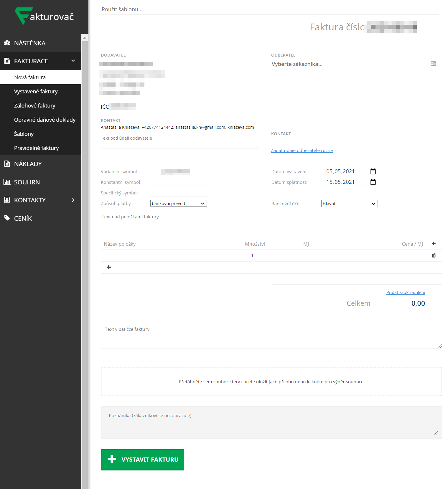Open the Ceník section
The width and height of the screenshot is (448, 489).
pyautogui.click(x=40, y=218)
